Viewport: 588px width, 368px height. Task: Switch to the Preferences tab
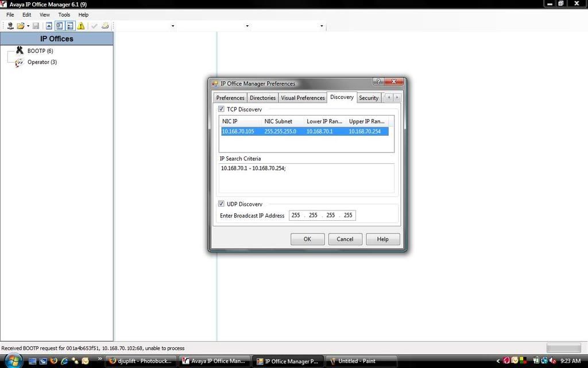(230, 98)
